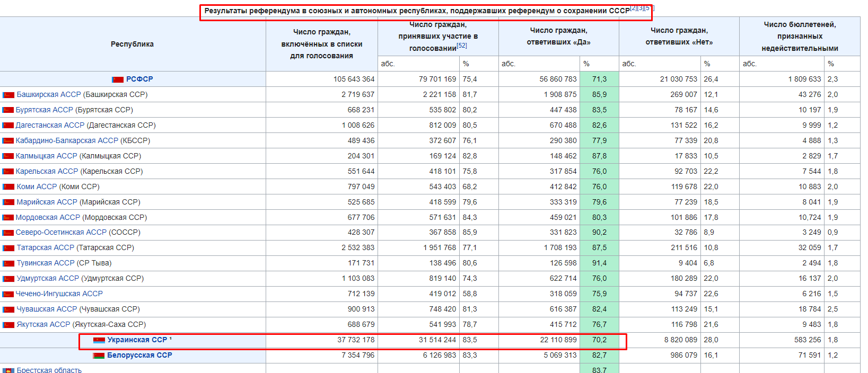Click the RSFSR flag icon

(x=118, y=79)
